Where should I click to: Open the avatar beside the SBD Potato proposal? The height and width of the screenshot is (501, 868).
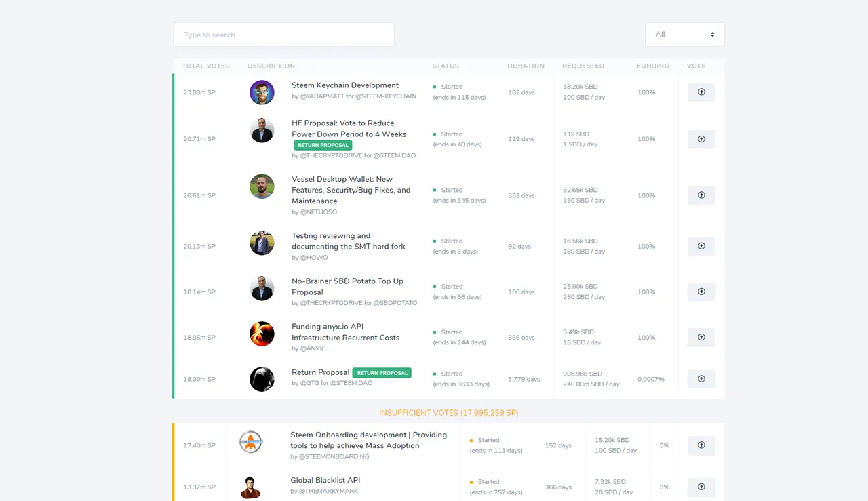click(262, 288)
